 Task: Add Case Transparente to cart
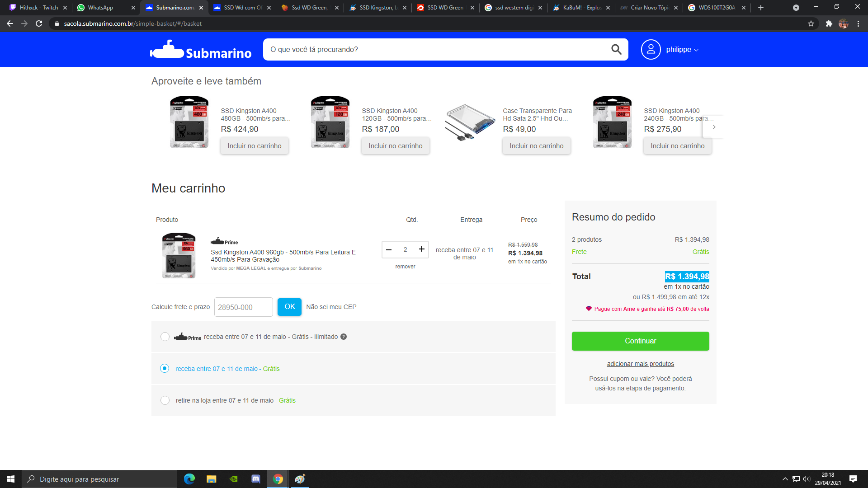click(537, 146)
